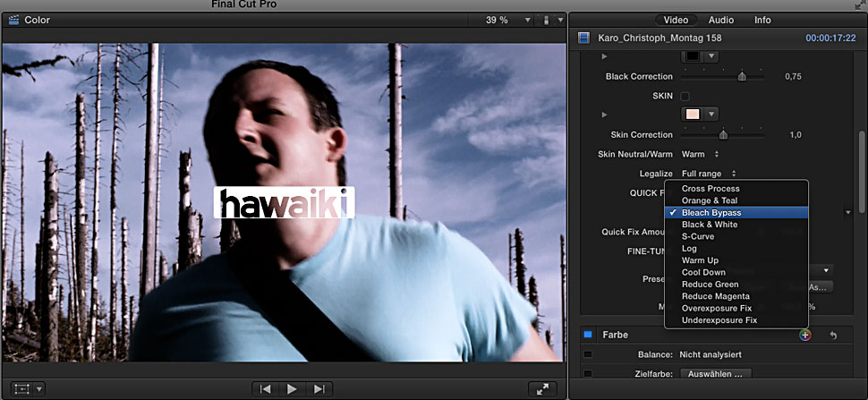Click the skin tone color swatch
868x400 pixels.
692,115
